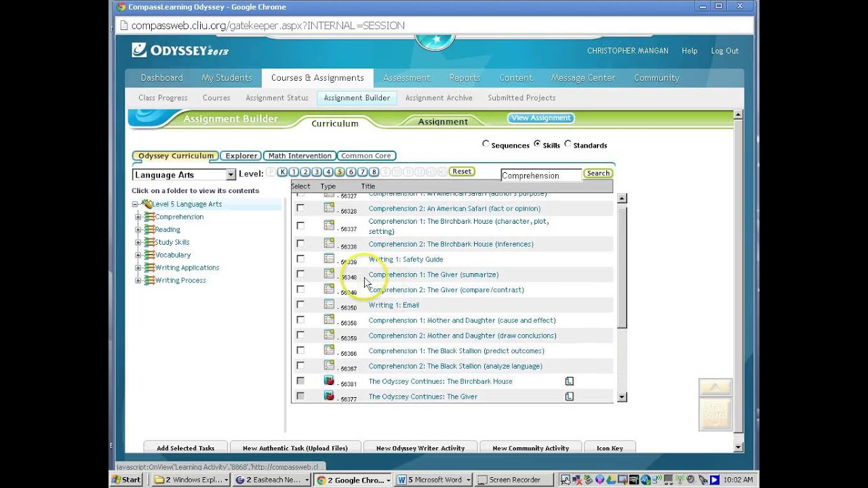Click icon for Mother and Daughter (cause and effect)
The image size is (868, 488).
click(x=329, y=319)
